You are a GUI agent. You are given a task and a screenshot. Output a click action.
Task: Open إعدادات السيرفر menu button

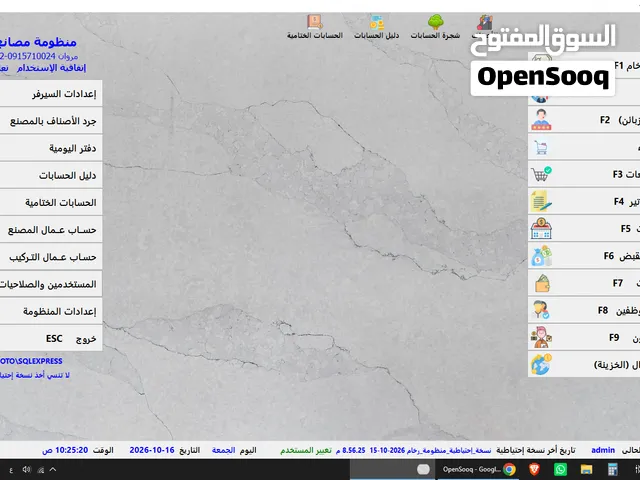point(51,94)
